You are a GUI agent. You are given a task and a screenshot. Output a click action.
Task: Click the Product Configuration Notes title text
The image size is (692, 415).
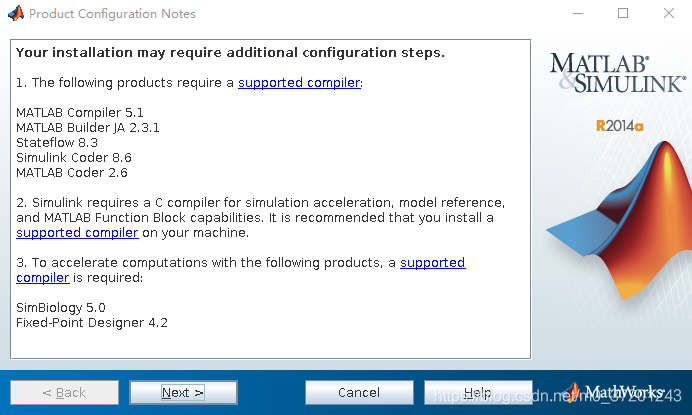112,14
